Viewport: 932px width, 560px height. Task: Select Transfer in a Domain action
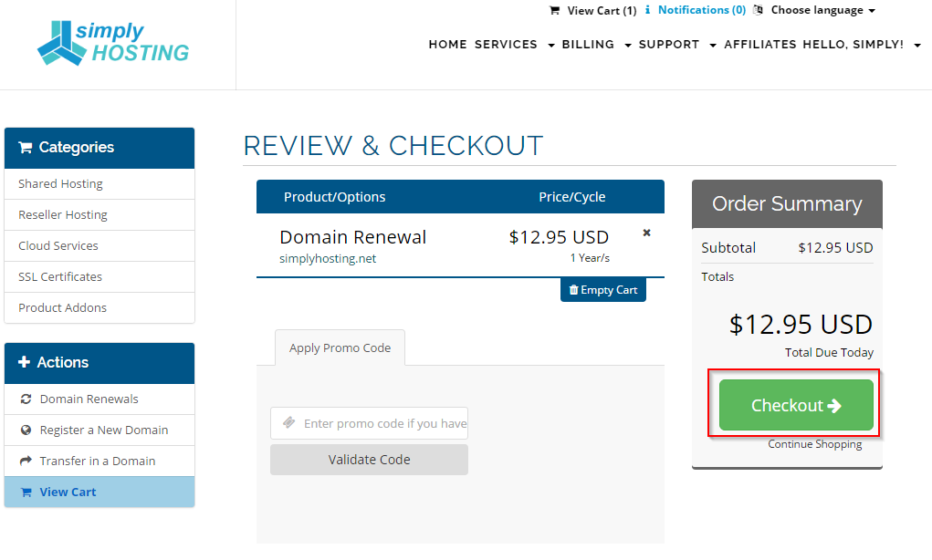tap(99, 461)
